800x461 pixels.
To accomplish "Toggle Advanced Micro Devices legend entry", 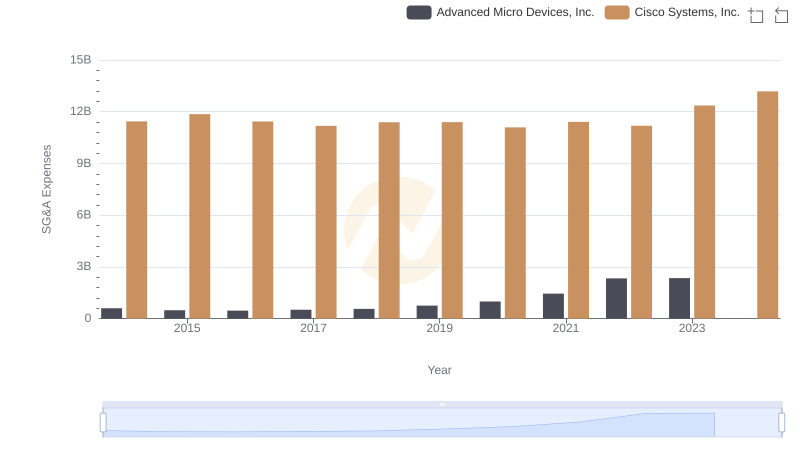I will tap(501, 12).
